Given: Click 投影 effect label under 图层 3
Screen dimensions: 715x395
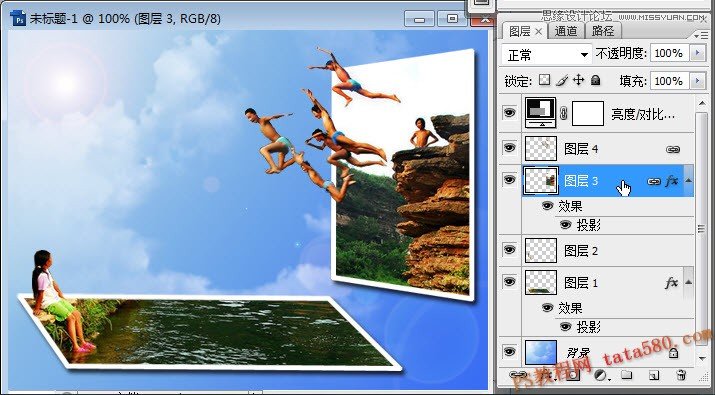Looking at the screenshot, I should click(x=588, y=225).
